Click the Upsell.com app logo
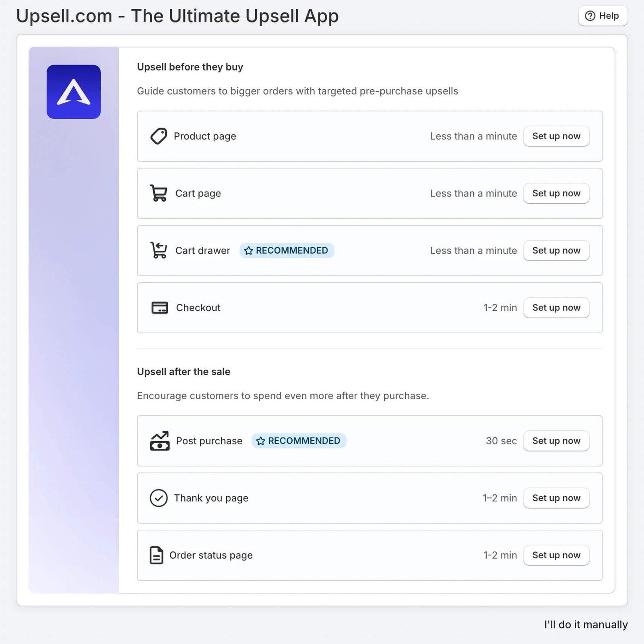The image size is (644, 644). [74, 92]
